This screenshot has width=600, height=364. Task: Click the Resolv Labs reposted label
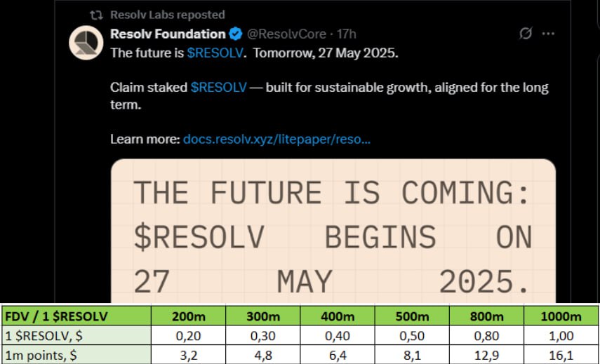tap(167, 15)
